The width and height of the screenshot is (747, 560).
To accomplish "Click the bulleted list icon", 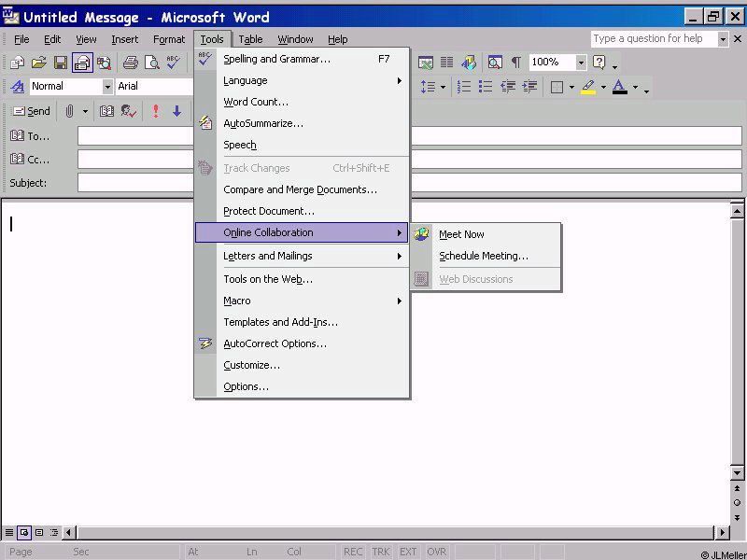I will pos(486,87).
